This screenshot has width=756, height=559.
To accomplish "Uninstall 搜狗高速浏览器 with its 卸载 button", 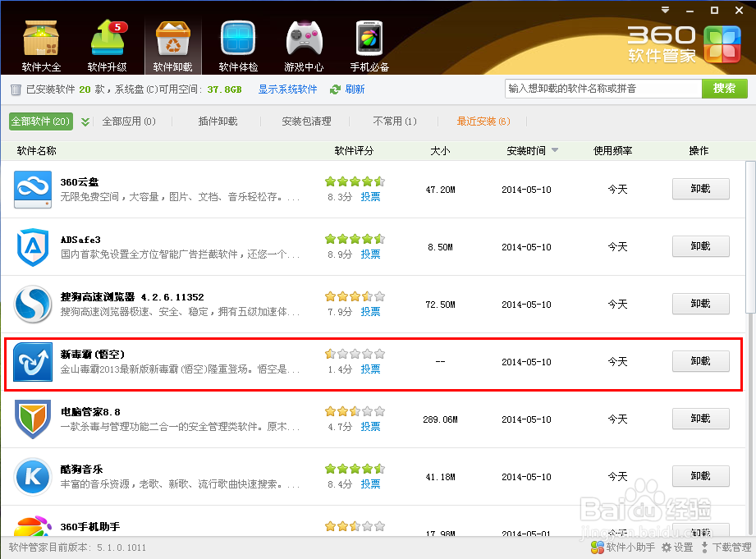I will (700, 304).
